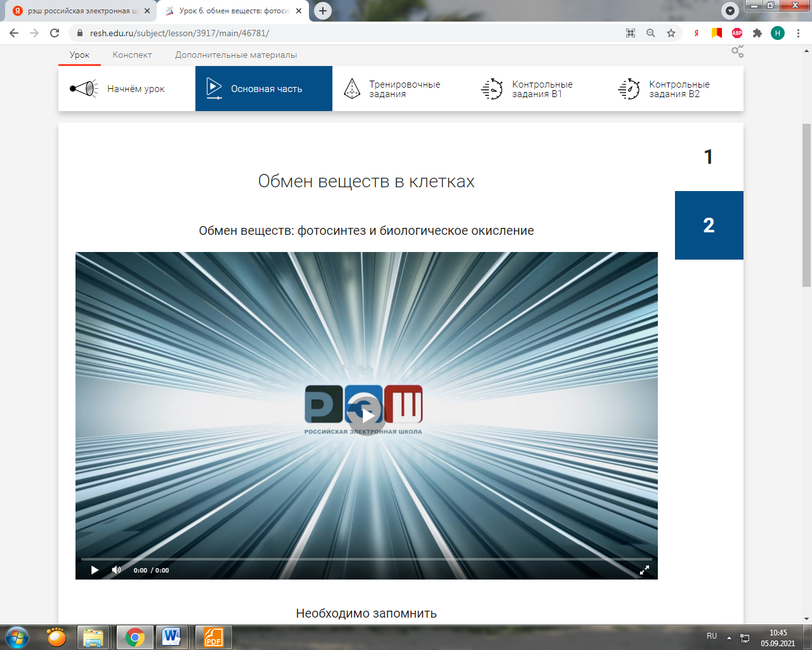Jump to lesson part 1

click(709, 157)
